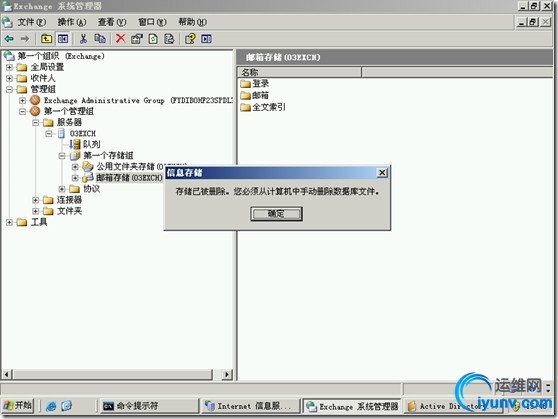The height and width of the screenshot is (419, 558).
Task: Click the 邮箱 folder in right pane
Action: (255, 95)
